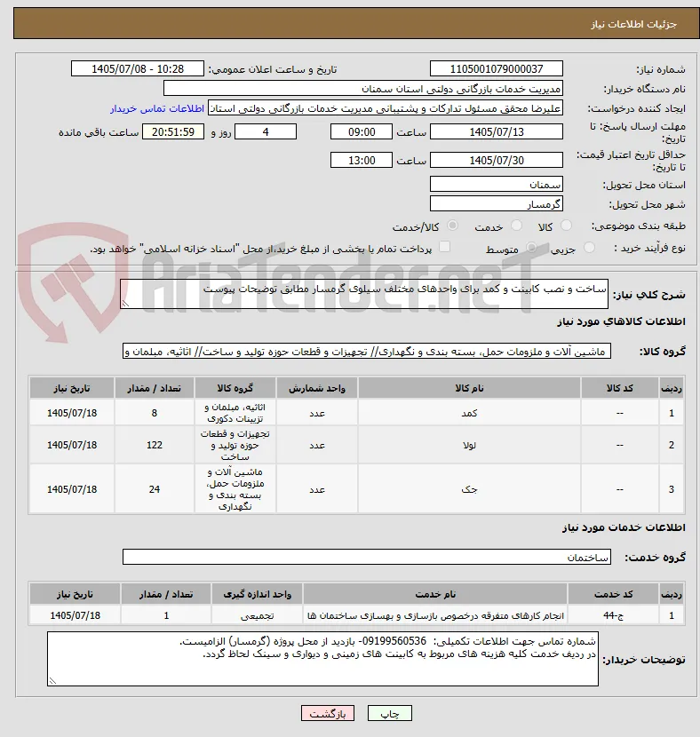Toggle the Islamic treasury payment checkbox
Viewport: 700px width, 737px height.
coord(444,246)
